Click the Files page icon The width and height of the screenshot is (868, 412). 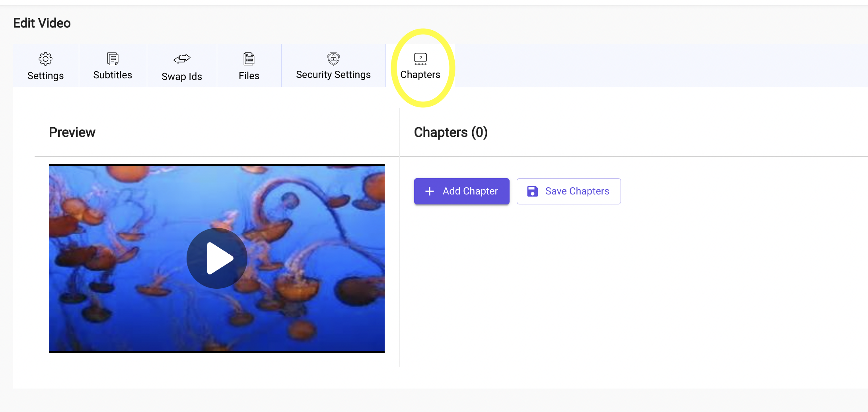[x=249, y=59]
